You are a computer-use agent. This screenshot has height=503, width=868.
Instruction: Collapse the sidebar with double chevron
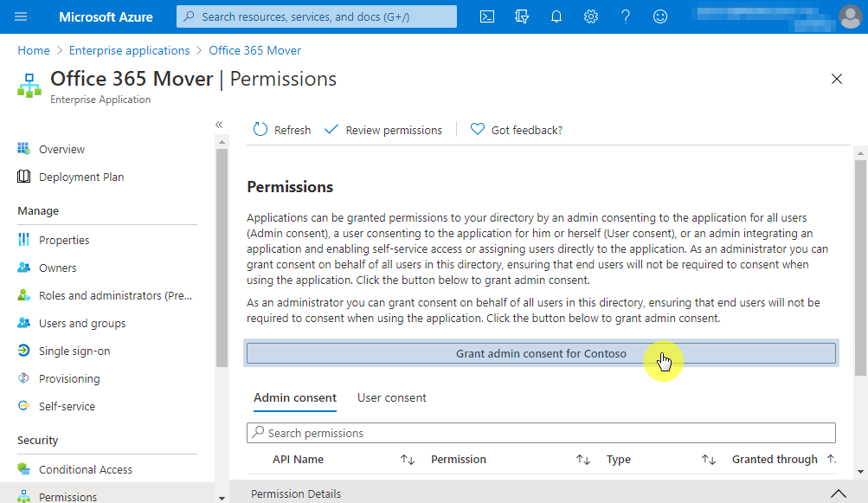[219, 125]
